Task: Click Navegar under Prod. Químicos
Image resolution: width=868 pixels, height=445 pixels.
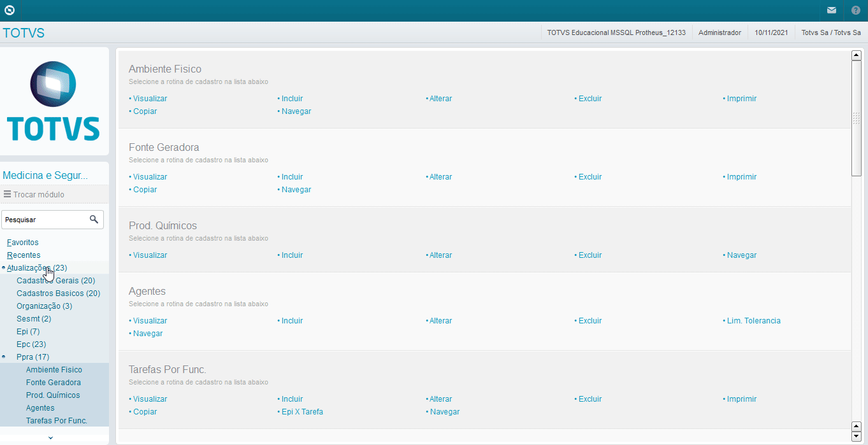Action: 741,255
